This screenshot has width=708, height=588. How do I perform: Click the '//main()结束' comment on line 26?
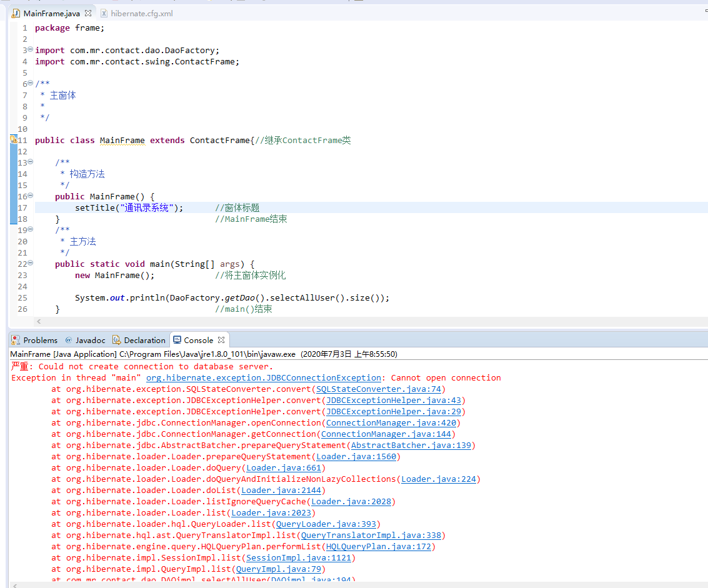[243, 309]
